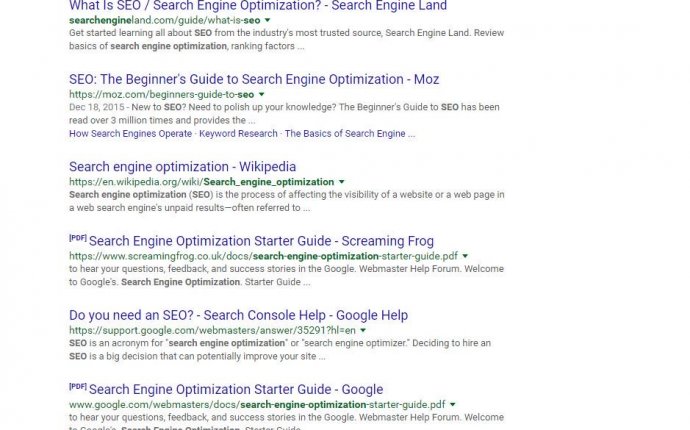This screenshot has height=430, width=690.
Task: Expand the arrow beside the support.google.com URL
Action: point(363,330)
